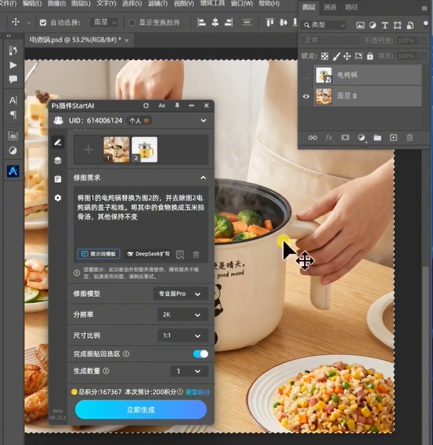Create new adjustment layer icon

[361, 138]
